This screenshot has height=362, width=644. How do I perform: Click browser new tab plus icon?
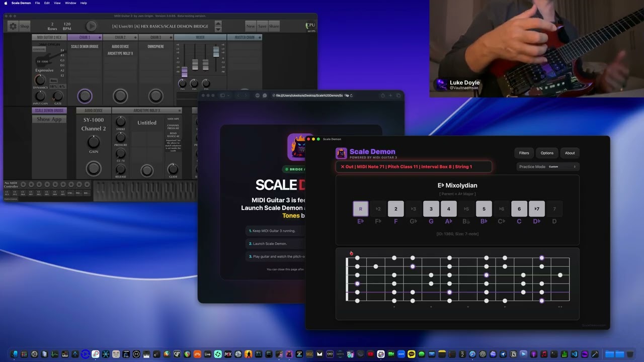[x=390, y=96]
